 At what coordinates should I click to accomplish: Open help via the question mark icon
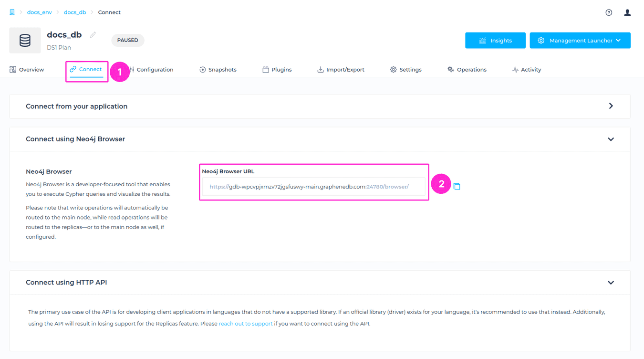point(609,12)
